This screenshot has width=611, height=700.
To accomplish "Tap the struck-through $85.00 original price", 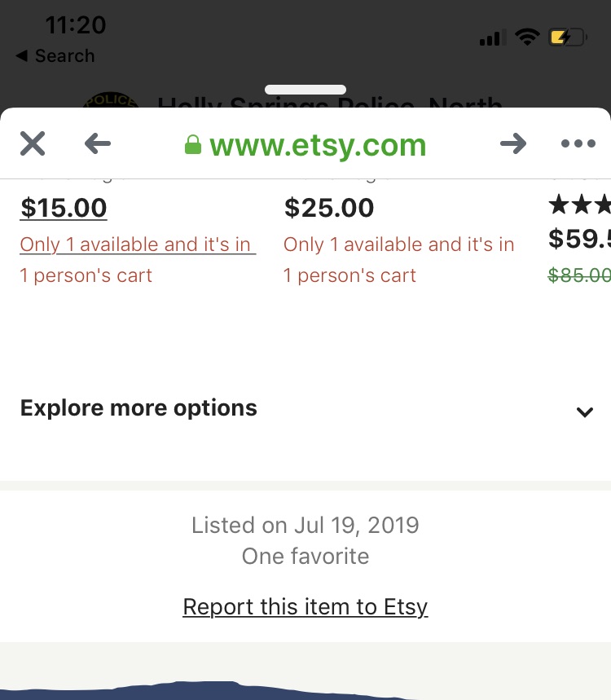I will (x=580, y=275).
